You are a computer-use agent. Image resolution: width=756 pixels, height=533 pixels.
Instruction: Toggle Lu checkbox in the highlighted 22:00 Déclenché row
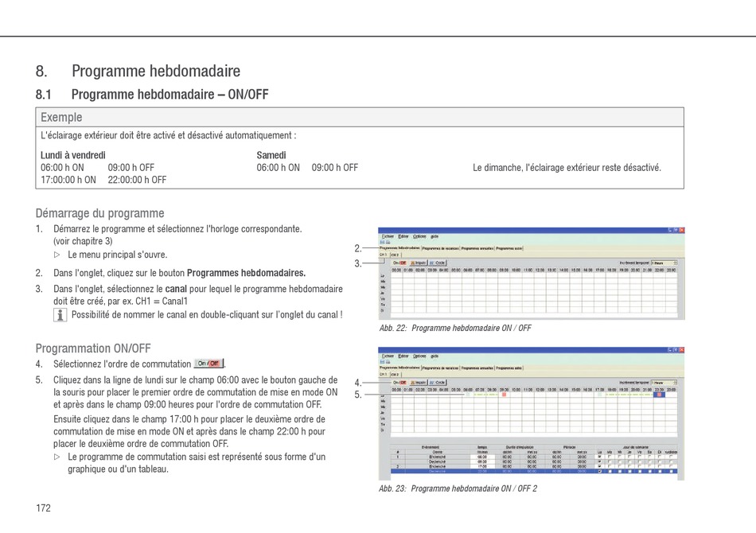click(x=600, y=471)
